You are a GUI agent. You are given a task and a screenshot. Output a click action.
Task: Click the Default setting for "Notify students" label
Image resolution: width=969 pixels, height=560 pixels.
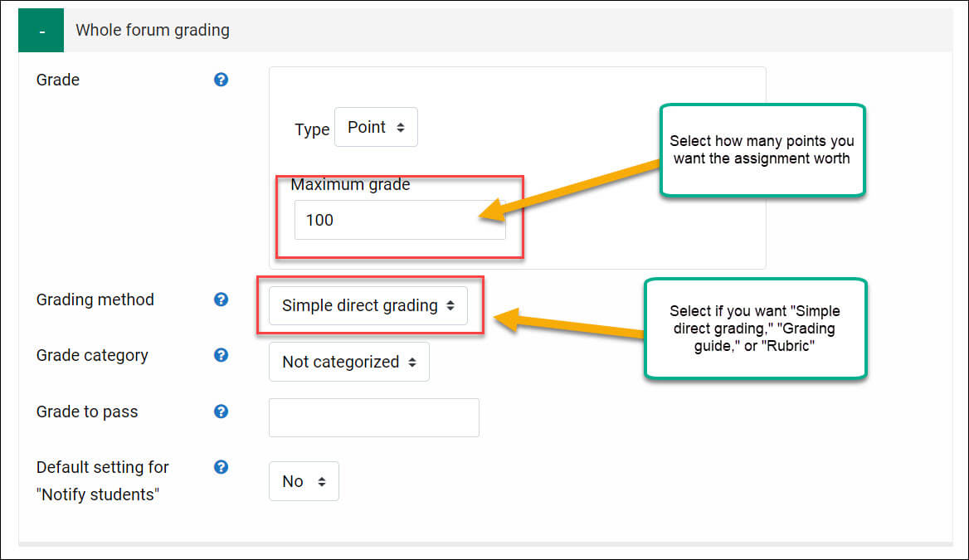103,481
